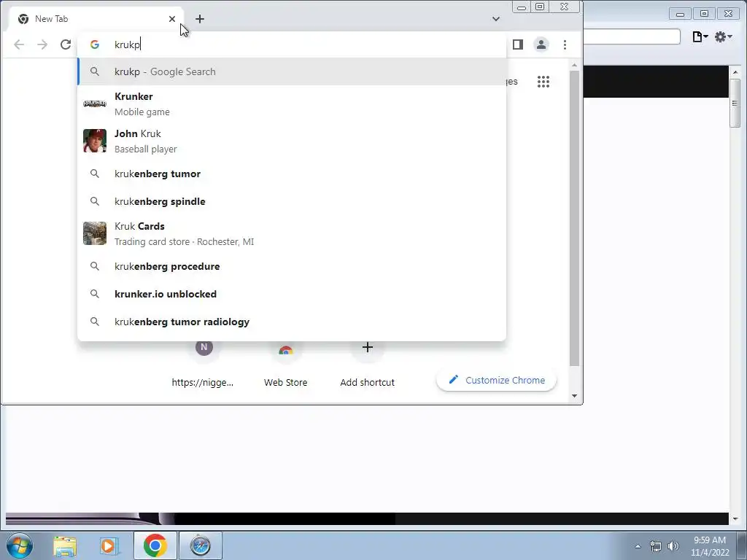This screenshot has width=747, height=560.
Task: Open Windows Media Player from taskbar
Action: point(108,545)
